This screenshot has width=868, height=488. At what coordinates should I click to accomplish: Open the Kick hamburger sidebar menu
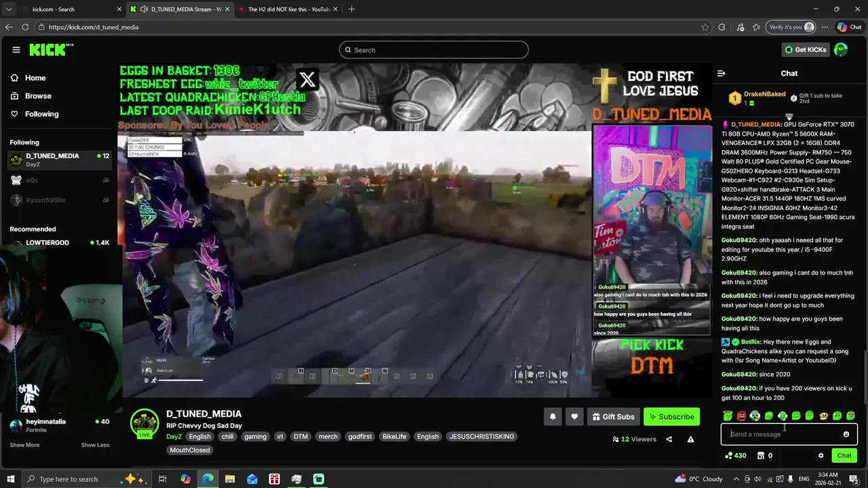click(x=16, y=49)
